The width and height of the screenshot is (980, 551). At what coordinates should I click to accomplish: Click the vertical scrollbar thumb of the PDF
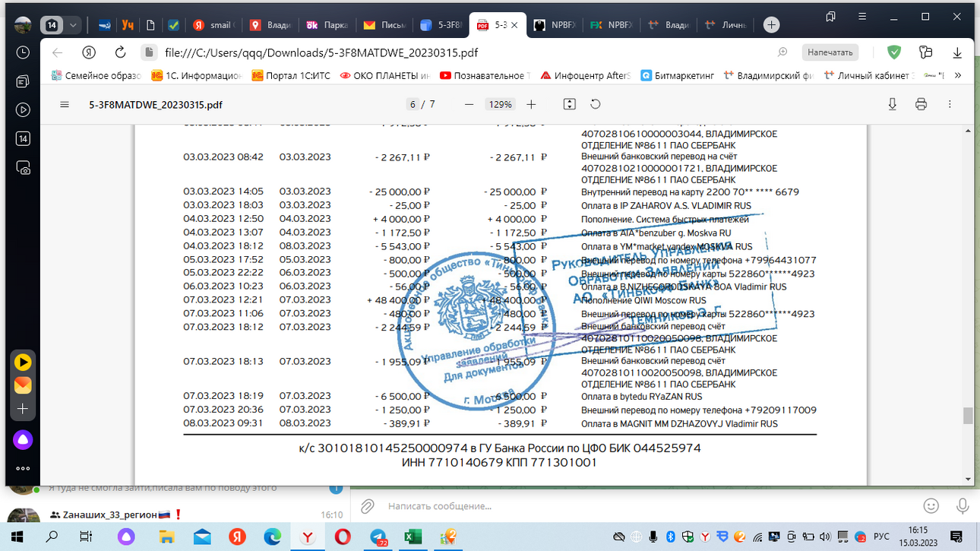[x=968, y=416]
